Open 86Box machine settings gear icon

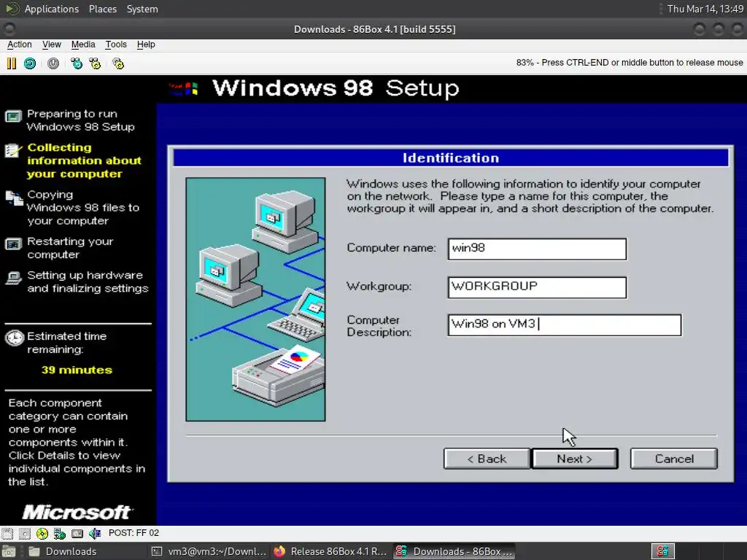118,63
